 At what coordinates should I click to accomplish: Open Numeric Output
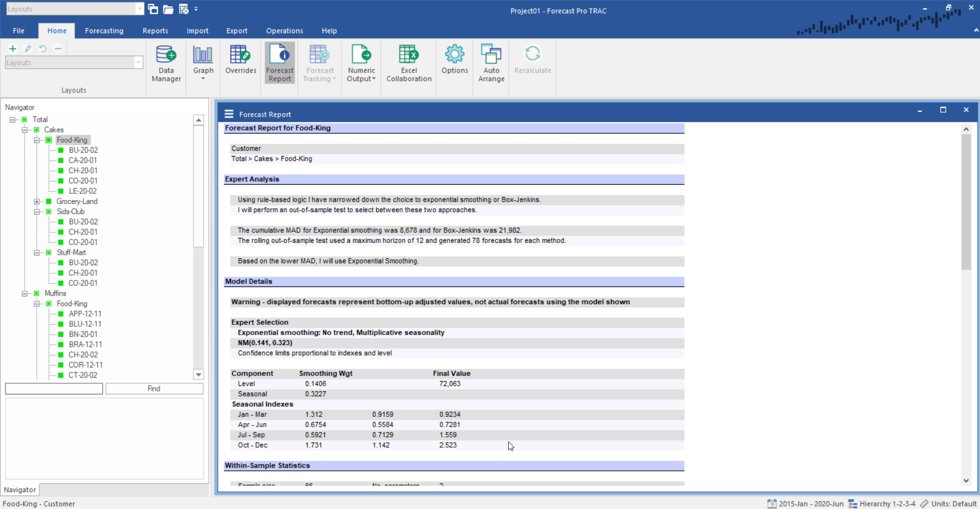(361, 63)
